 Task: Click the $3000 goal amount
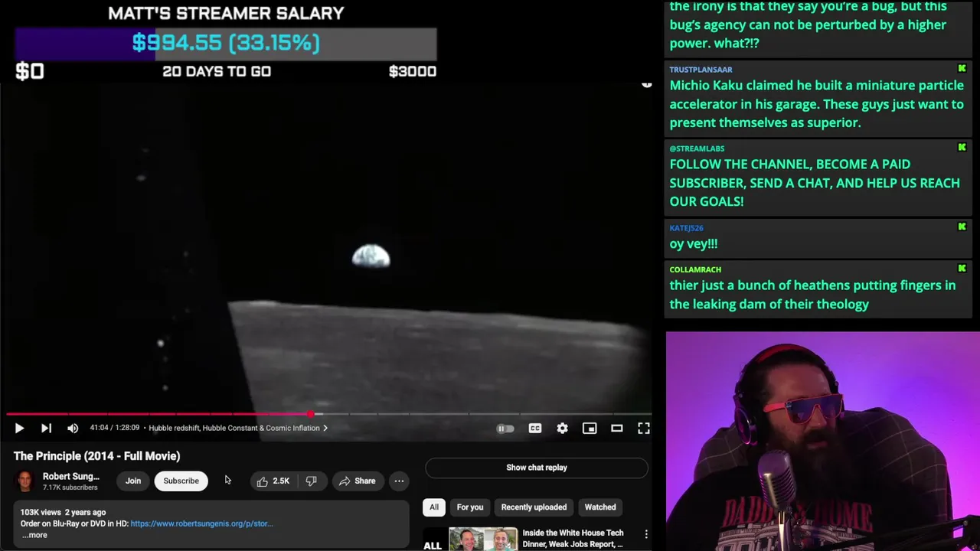tap(413, 71)
